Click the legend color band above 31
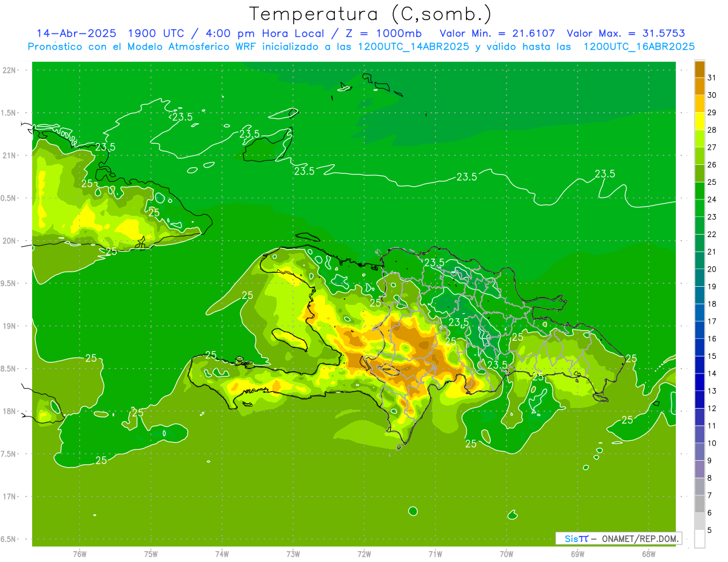 [699, 69]
